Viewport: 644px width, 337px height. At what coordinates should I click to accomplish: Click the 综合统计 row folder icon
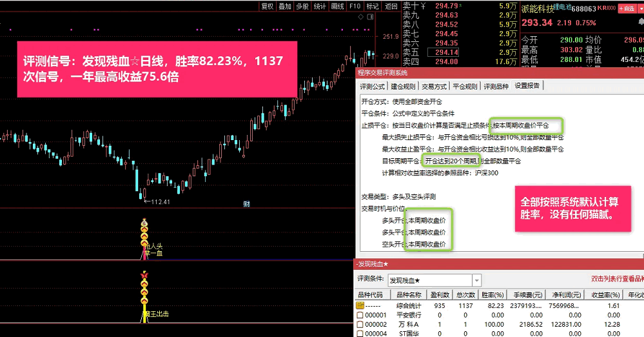360,305
